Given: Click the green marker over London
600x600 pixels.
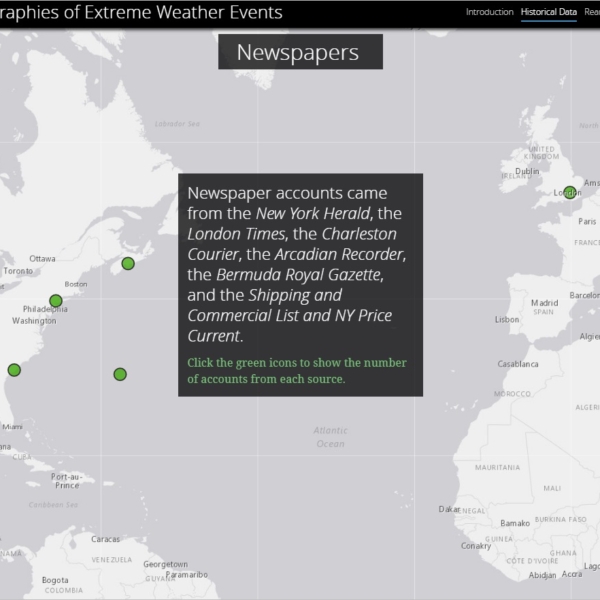Looking at the screenshot, I should [x=569, y=193].
